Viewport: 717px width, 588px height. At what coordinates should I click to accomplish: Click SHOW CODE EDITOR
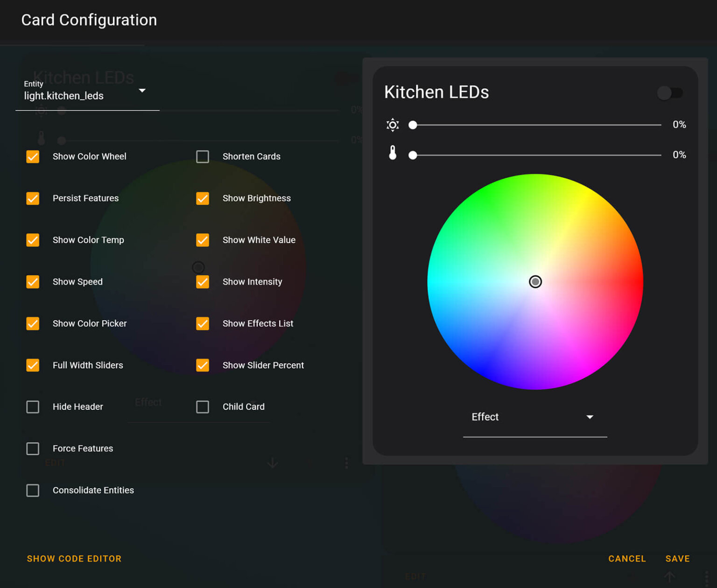pos(74,558)
